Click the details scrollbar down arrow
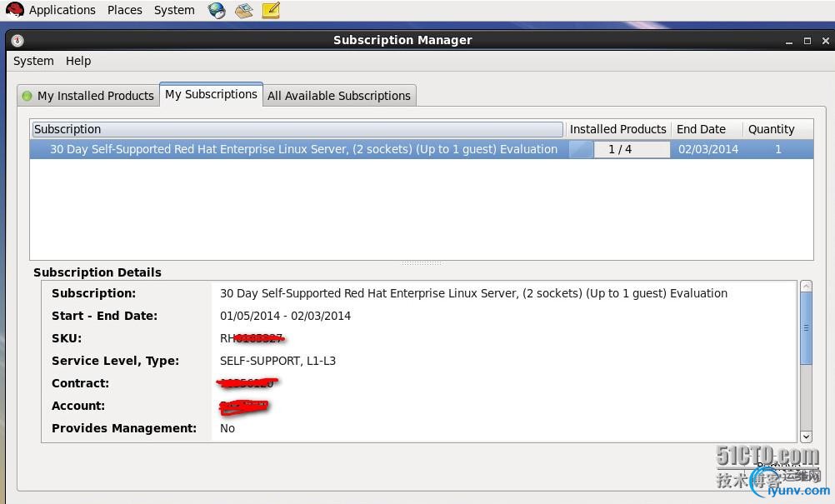Viewport: 835px width, 504px height. point(806,437)
